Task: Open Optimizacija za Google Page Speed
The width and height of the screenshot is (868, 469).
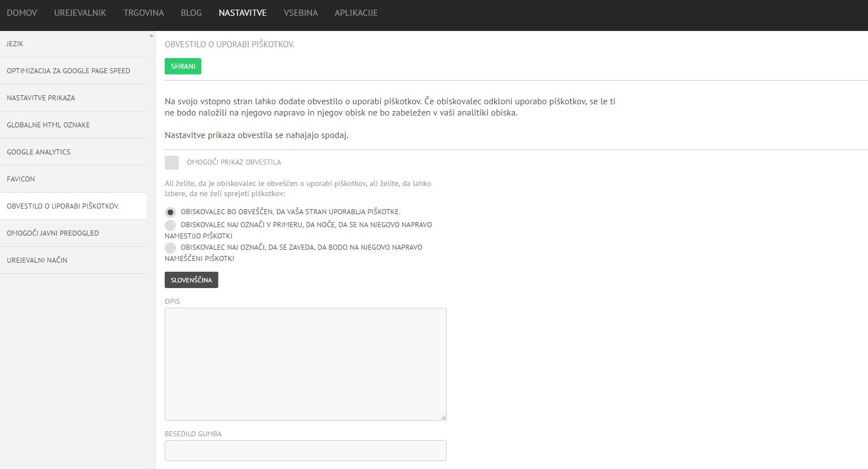Action: (73, 71)
